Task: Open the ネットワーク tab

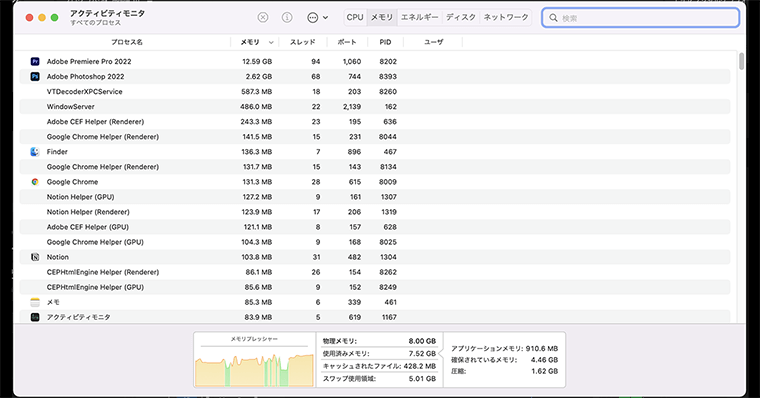Action: tap(506, 17)
